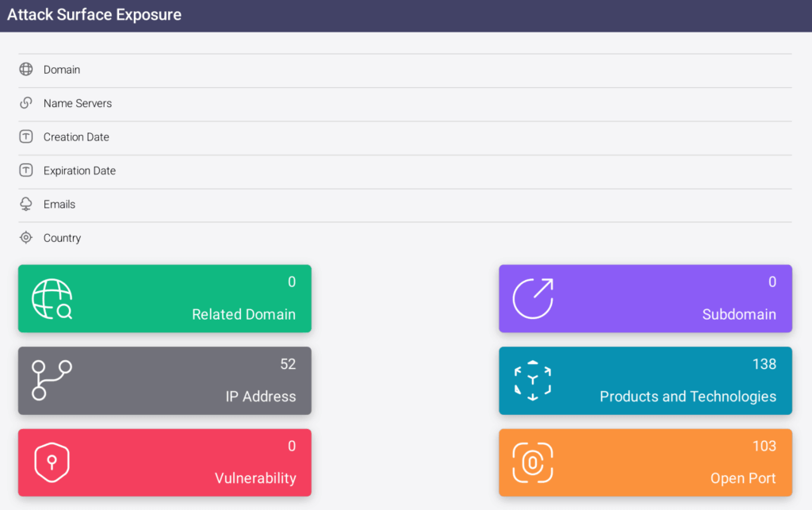Open the Related Domain label

[x=243, y=315]
